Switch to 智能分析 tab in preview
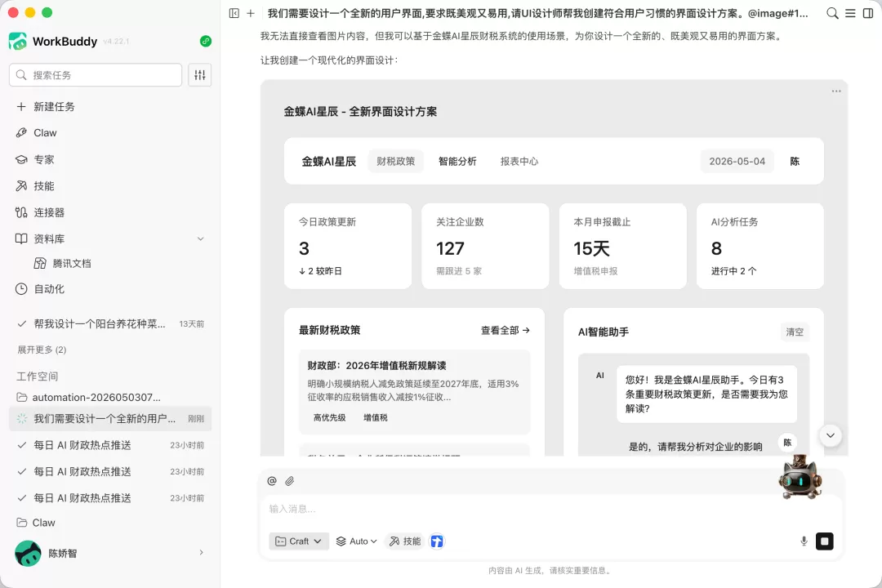882x588 pixels. tap(457, 162)
